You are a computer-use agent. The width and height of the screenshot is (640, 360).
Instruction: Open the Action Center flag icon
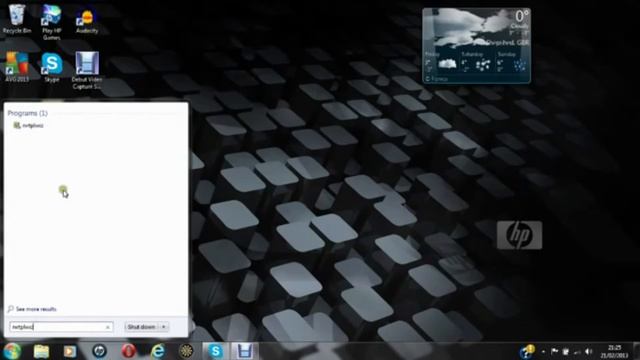[554, 351]
